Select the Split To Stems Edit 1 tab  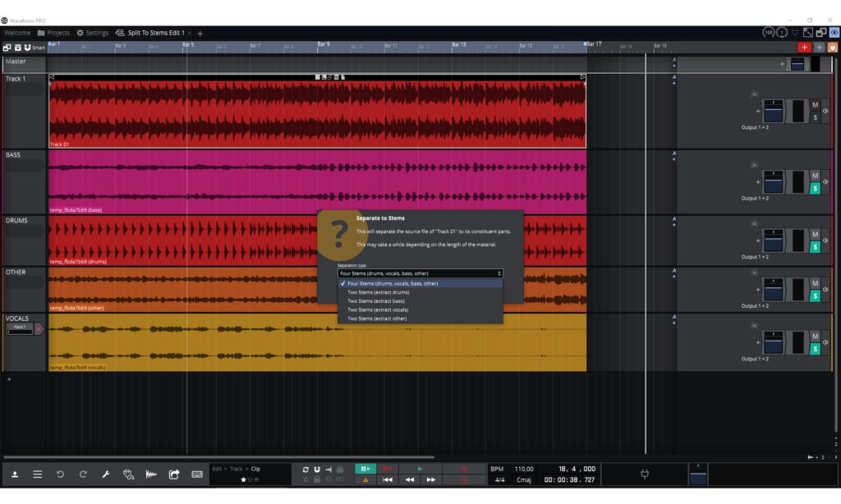[x=151, y=33]
